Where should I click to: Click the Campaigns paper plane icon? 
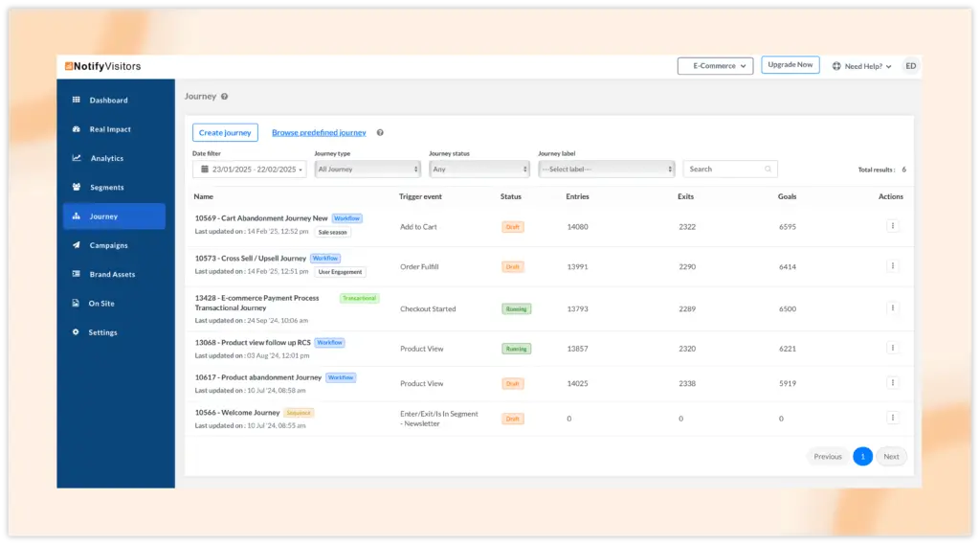click(77, 245)
